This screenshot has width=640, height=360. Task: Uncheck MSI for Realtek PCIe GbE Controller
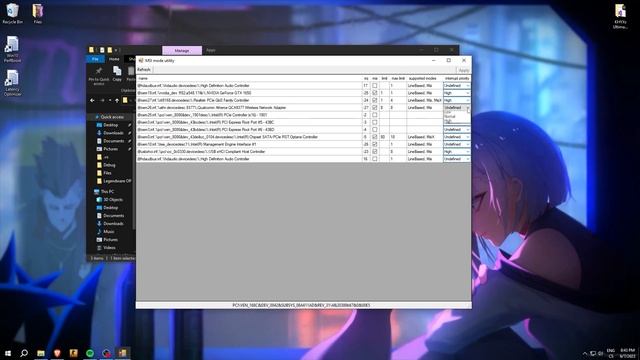point(375,100)
